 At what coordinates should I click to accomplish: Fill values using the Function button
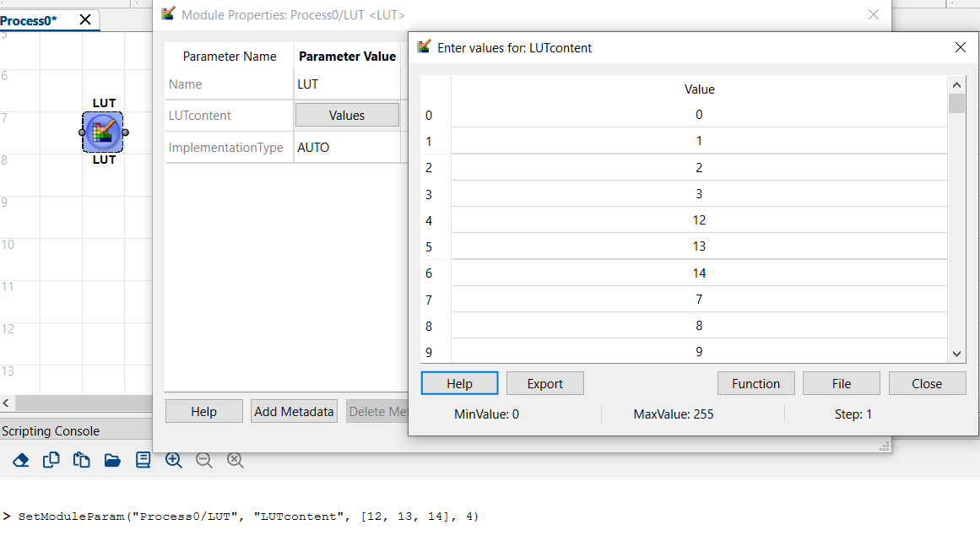point(755,382)
